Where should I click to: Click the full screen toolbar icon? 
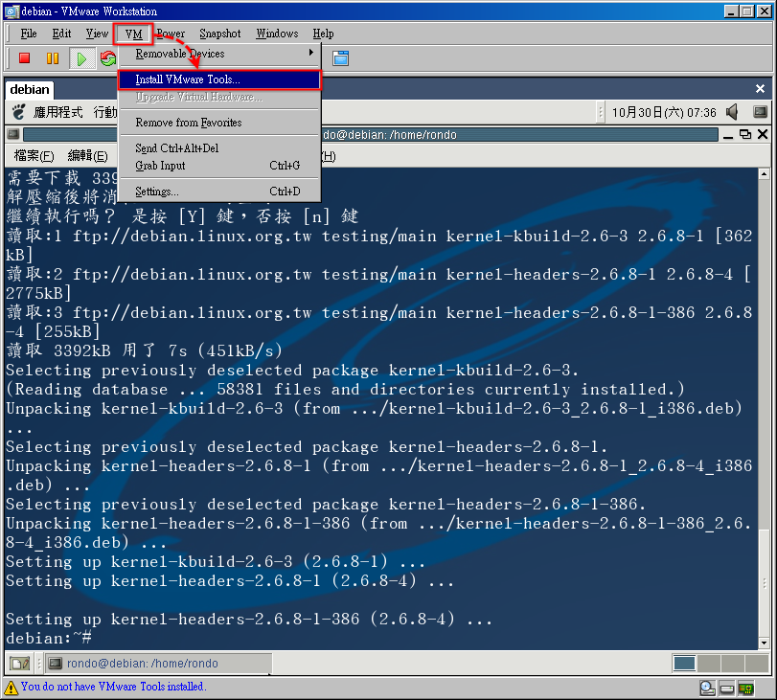(340, 58)
